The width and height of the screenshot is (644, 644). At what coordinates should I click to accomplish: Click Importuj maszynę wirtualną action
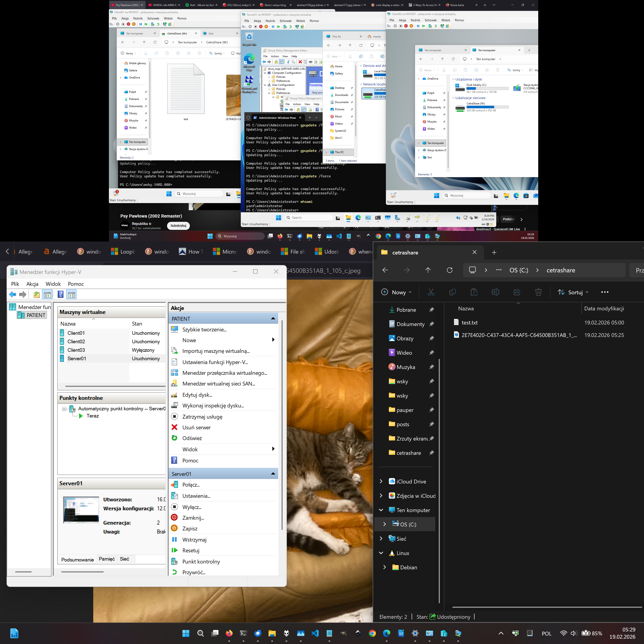(216, 351)
